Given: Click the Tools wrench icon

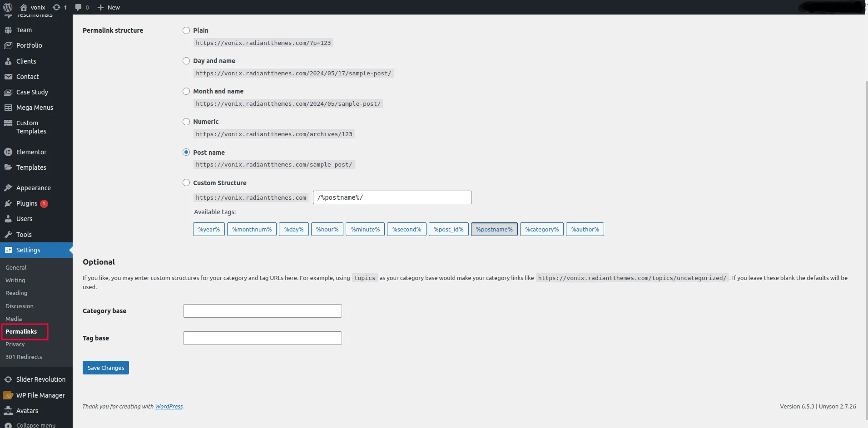Looking at the screenshot, I should [x=8, y=235].
